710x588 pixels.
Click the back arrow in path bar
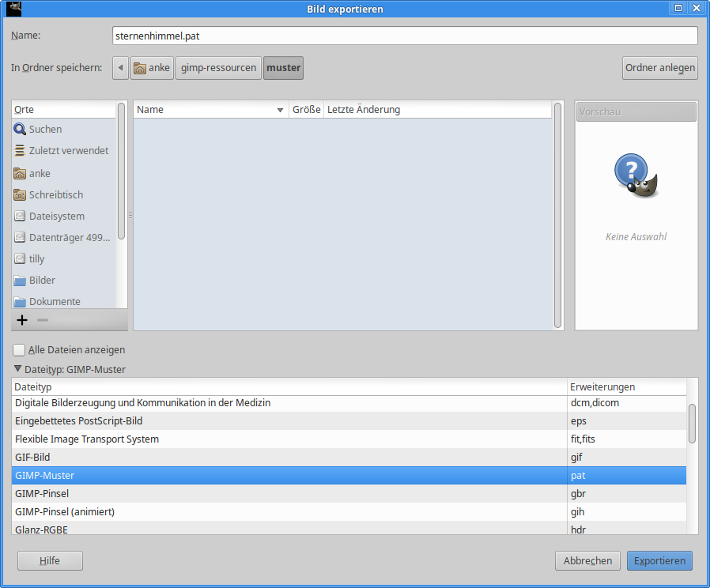click(x=120, y=67)
